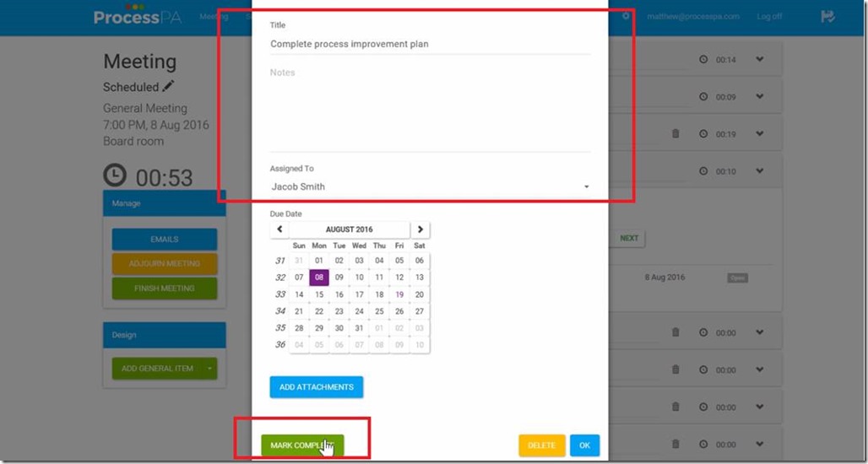Image resolution: width=868 pixels, height=464 pixels.
Task: Open the Add General Item dropdown arrow
Action: click(209, 369)
